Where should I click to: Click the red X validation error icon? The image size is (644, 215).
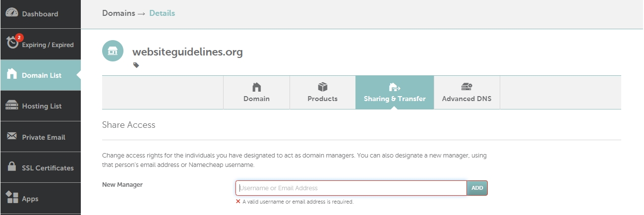tap(238, 202)
